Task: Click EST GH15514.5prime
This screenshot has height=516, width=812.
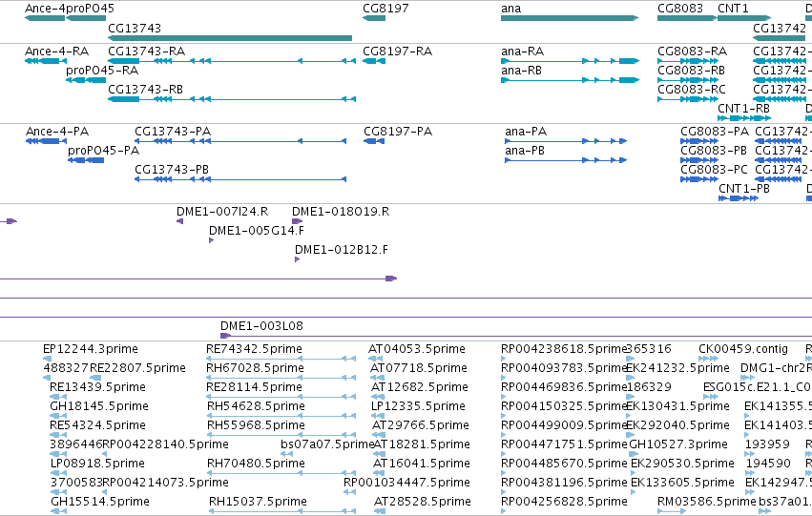Action: [59, 512]
